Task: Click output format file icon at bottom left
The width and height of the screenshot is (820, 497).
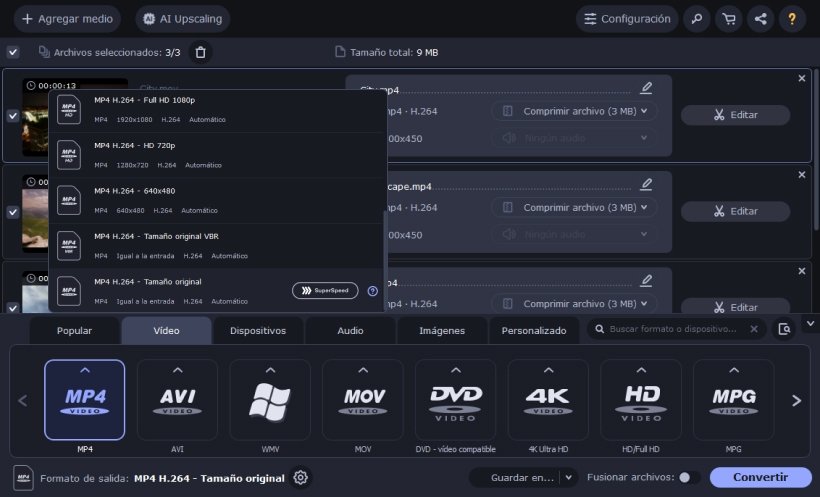Action: 23,478
